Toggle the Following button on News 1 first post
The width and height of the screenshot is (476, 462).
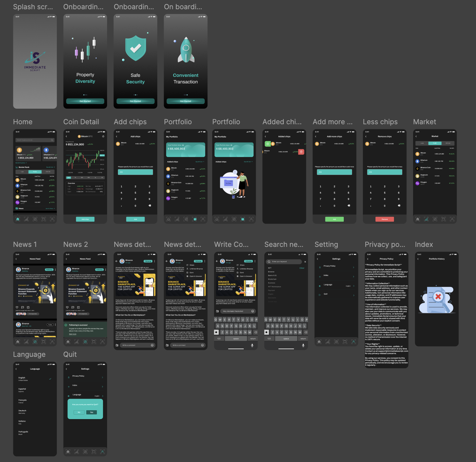pyautogui.click(x=49, y=269)
